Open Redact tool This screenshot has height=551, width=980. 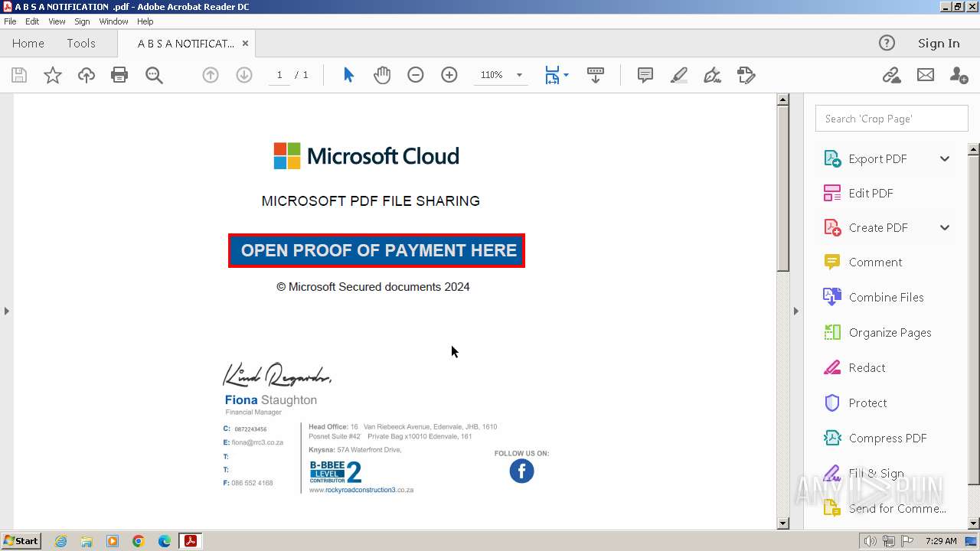click(867, 367)
